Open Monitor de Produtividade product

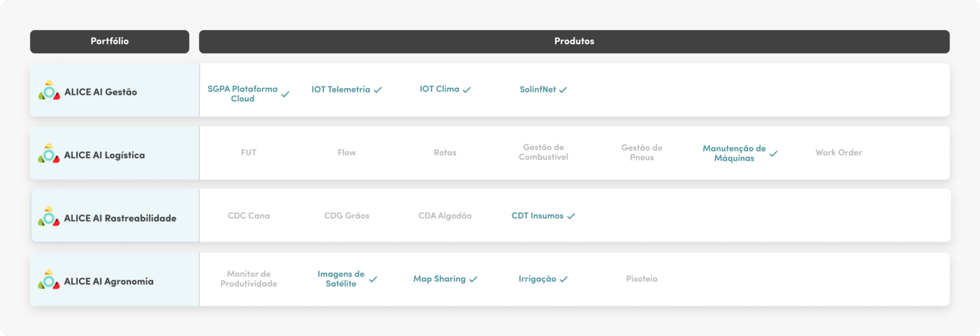pyautogui.click(x=249, y=279)
